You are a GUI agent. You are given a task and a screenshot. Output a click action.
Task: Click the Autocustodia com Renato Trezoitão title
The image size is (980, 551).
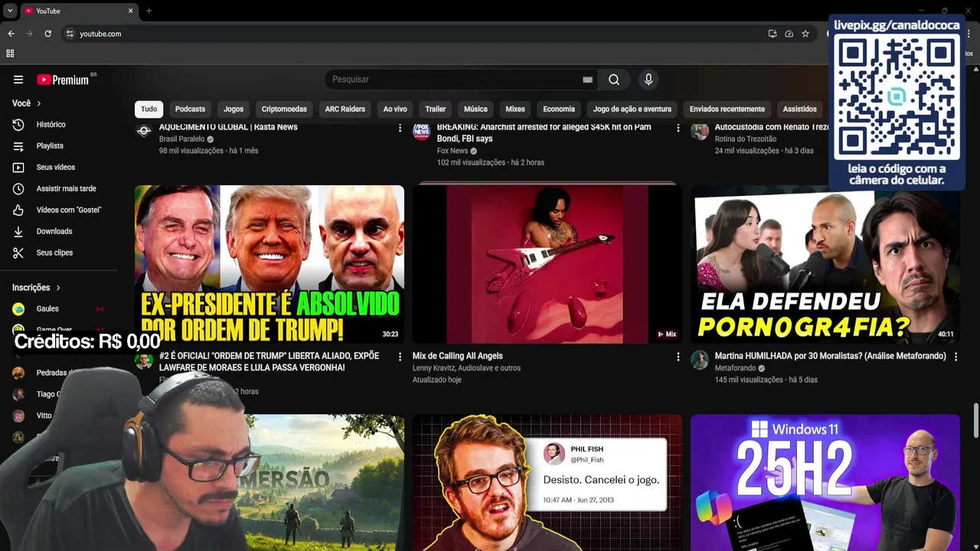click(772, 127)
